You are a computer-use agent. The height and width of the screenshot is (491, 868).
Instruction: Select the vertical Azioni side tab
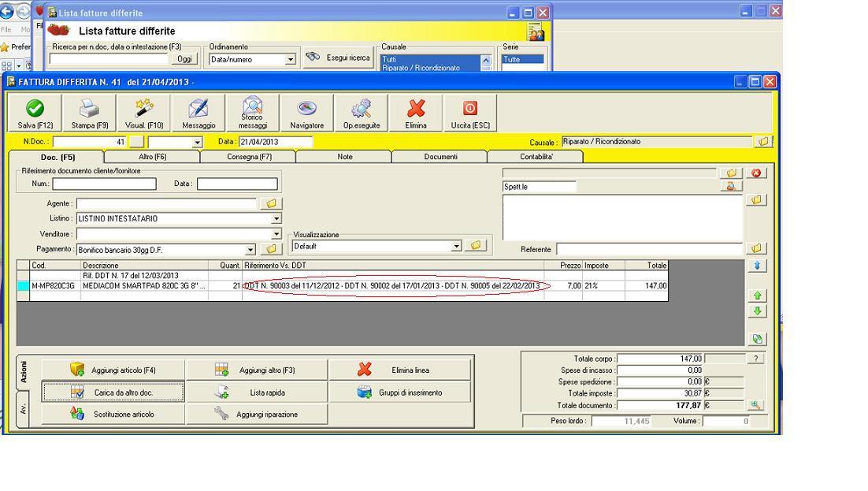click(x=24, y=372)
